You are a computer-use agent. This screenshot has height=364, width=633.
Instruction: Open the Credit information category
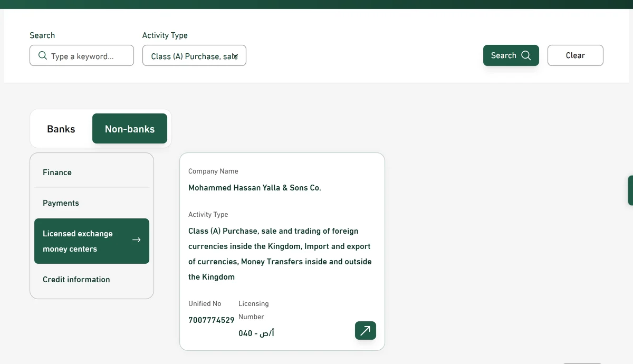coord(92,280)
